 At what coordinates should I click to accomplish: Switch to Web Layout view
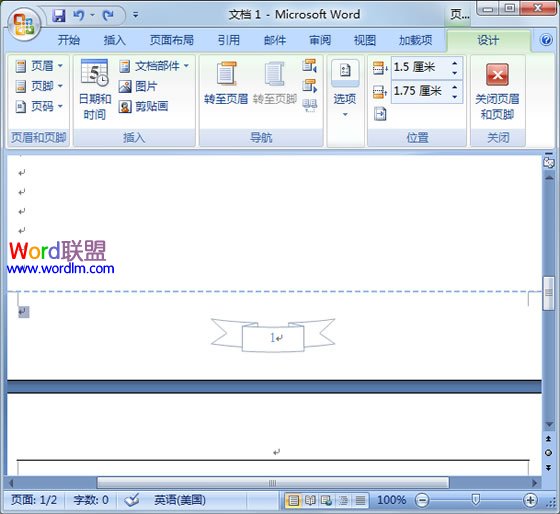[326, 500]
